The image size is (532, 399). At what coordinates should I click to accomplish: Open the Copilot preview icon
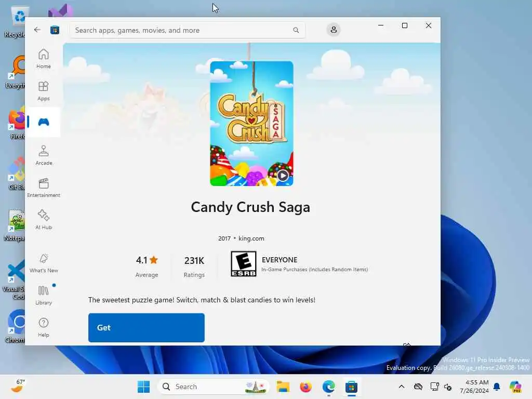tap(515, 387)
